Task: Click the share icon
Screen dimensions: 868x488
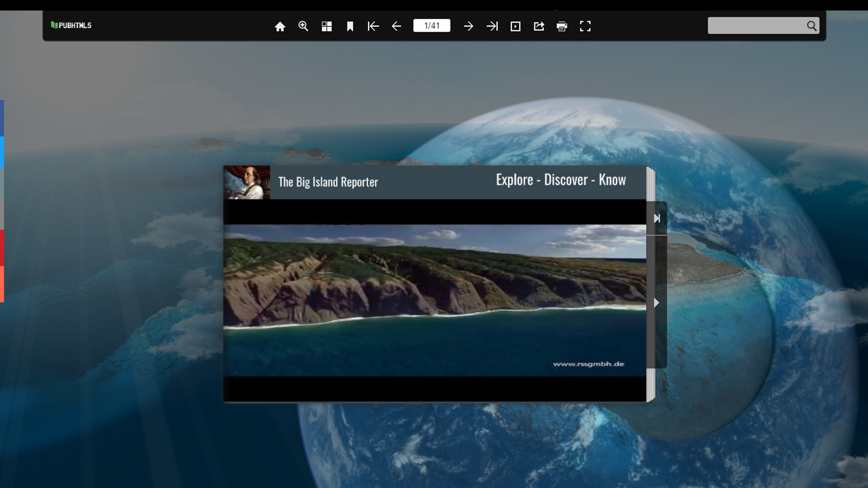Action: (539, 26)
